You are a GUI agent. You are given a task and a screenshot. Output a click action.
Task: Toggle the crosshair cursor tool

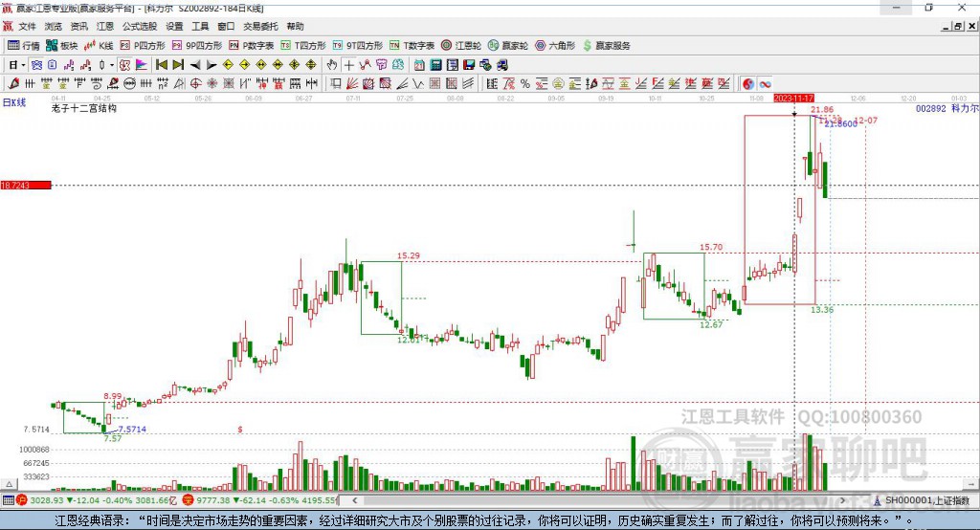[348, 65]
